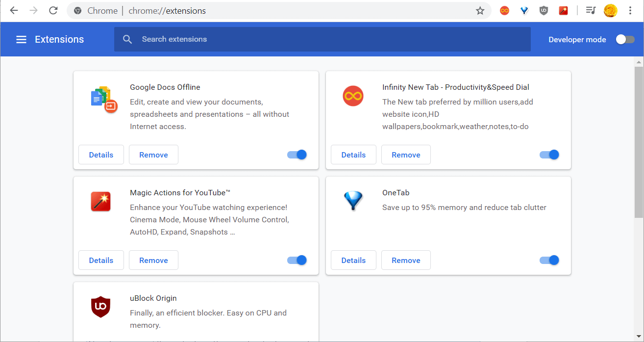
Task: Remove Google Docs Offline extension
Action: [153, 155]
